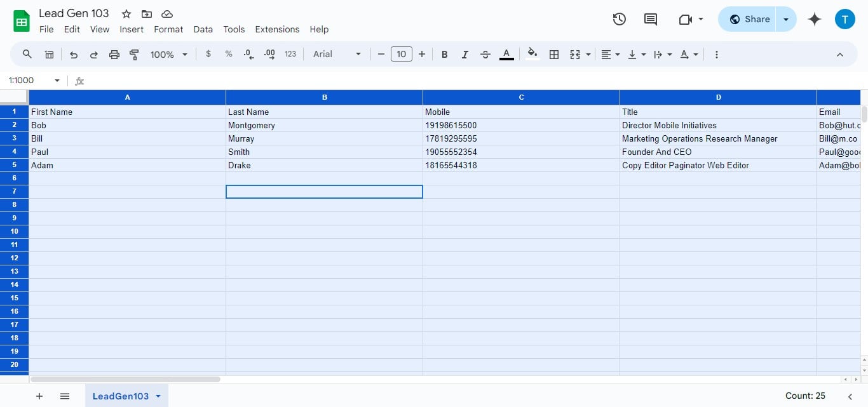
Task: Apply strikethrough formatting
Action: 485,54
